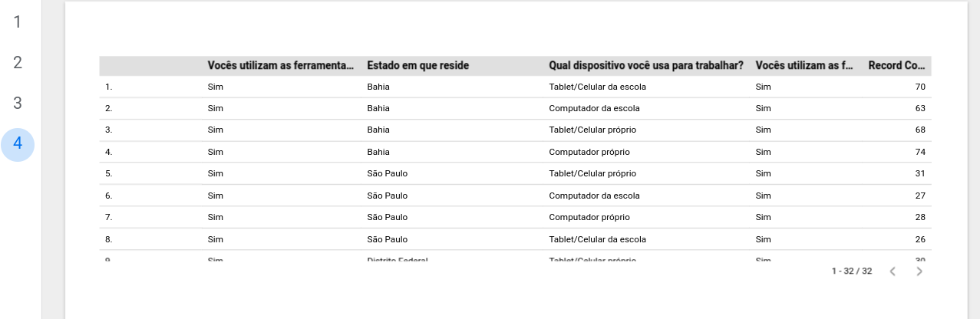The image size is (980, 319).
Task: Select the highlighted page 4
Action: [x=18, y=145]
